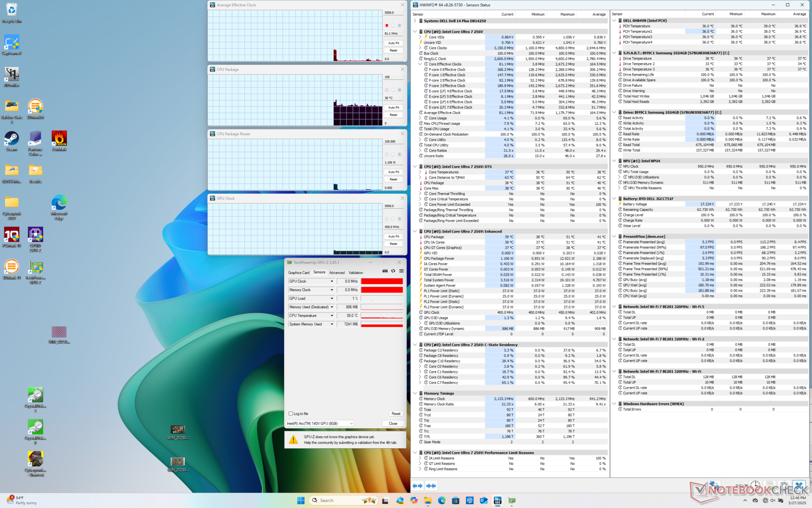Collapse the Memory Timings group

(x=415, y=393)
